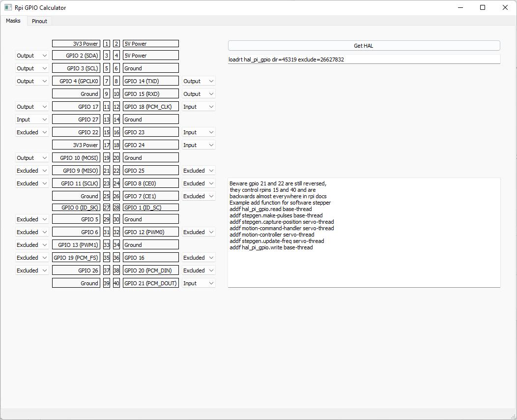
Task: Minimize the Rpi GPIO Calculator window
Action: click(460, 7)
